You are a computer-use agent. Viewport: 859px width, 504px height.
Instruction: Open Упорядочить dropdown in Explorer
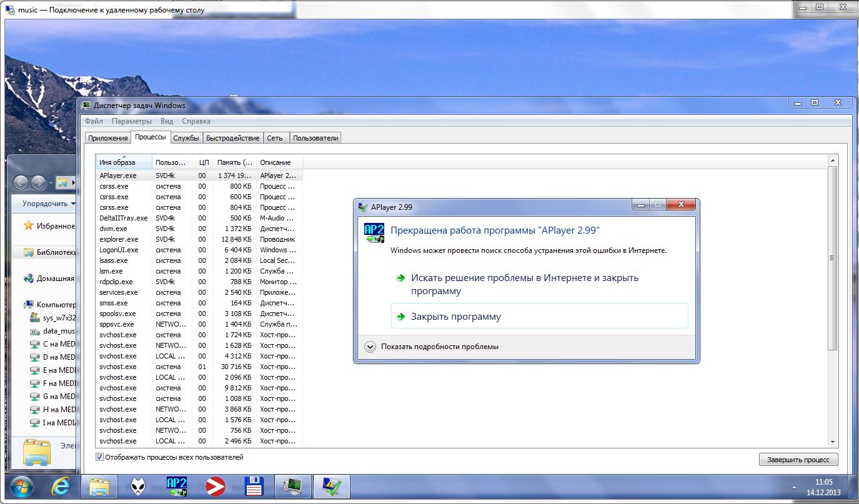point(49,204)
